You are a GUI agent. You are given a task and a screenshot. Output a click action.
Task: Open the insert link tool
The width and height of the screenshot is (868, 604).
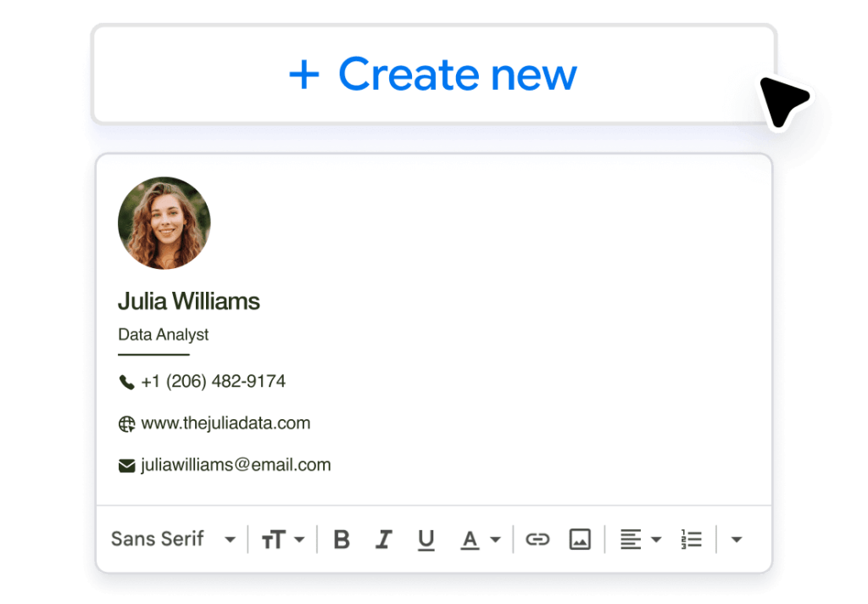coord(537,539)
